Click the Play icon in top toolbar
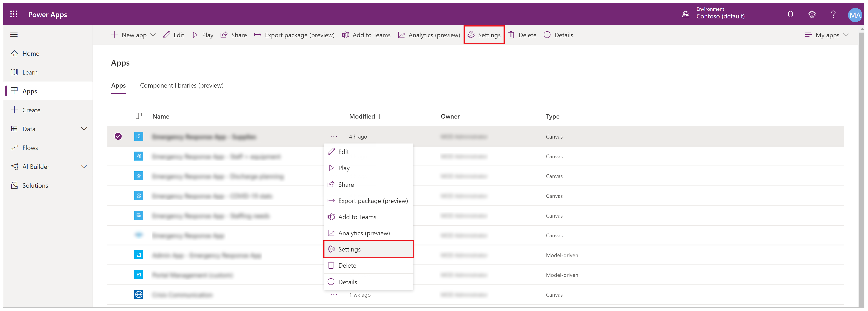Image resolution: width=868 pixels, height=311 pixels. click(x=195, y=35)
